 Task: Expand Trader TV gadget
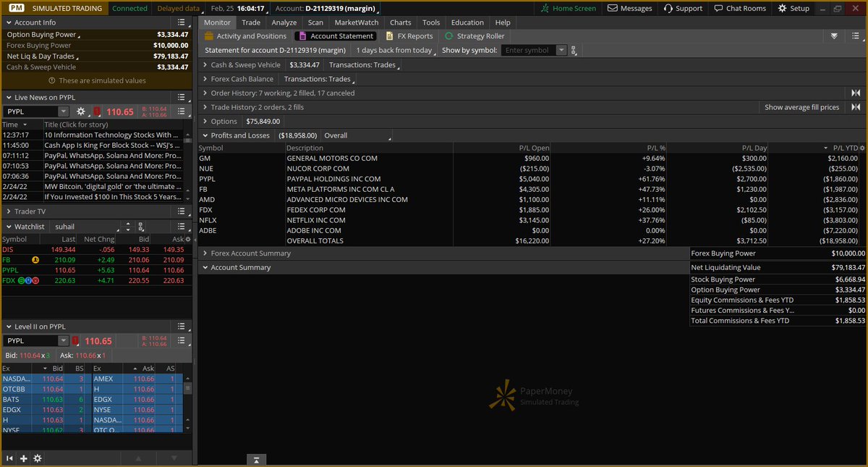point(8,211)
